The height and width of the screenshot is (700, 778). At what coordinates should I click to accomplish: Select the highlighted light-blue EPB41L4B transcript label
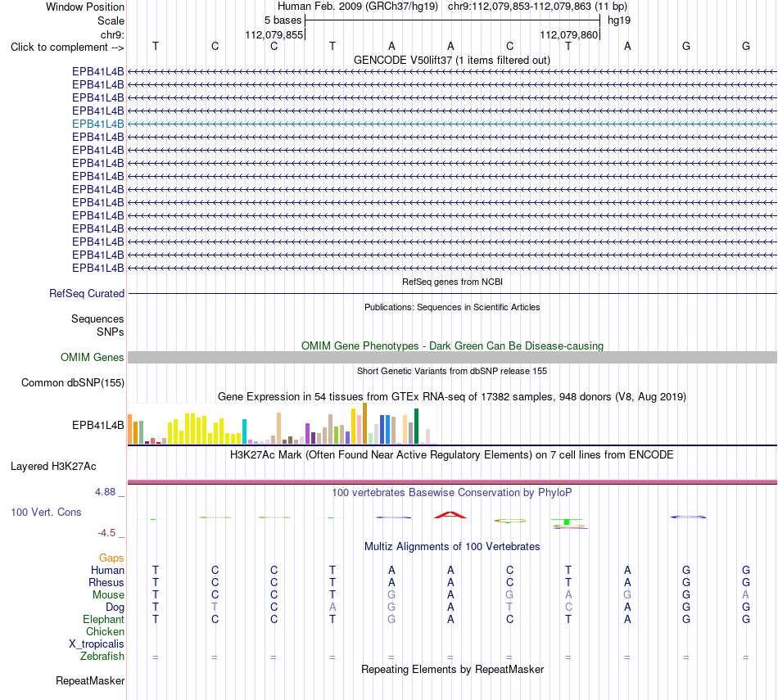97,124
